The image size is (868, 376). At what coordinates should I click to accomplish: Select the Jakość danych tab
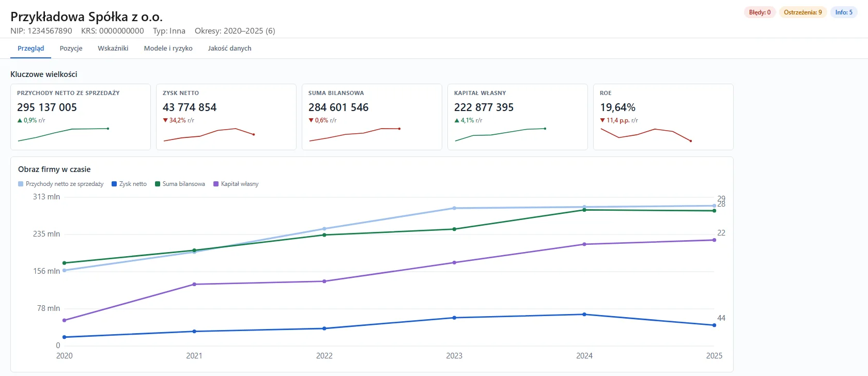point(229,49)
